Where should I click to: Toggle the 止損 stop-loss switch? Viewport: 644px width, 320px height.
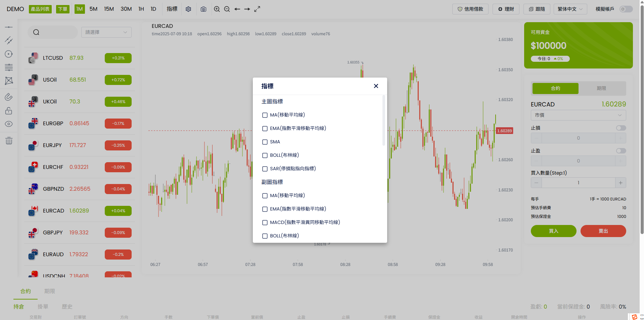pyautogui.click(x=621, y=128)
